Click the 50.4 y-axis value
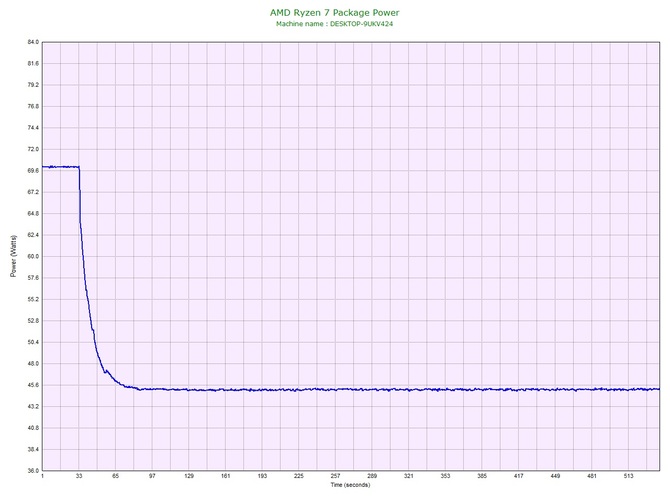The height and width of the screenshot is (502, 670). (x=33, y=342)
